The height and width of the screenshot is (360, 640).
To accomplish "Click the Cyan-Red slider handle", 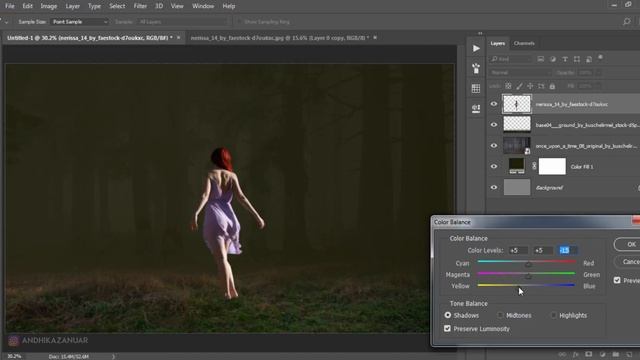I will point(529,264).
